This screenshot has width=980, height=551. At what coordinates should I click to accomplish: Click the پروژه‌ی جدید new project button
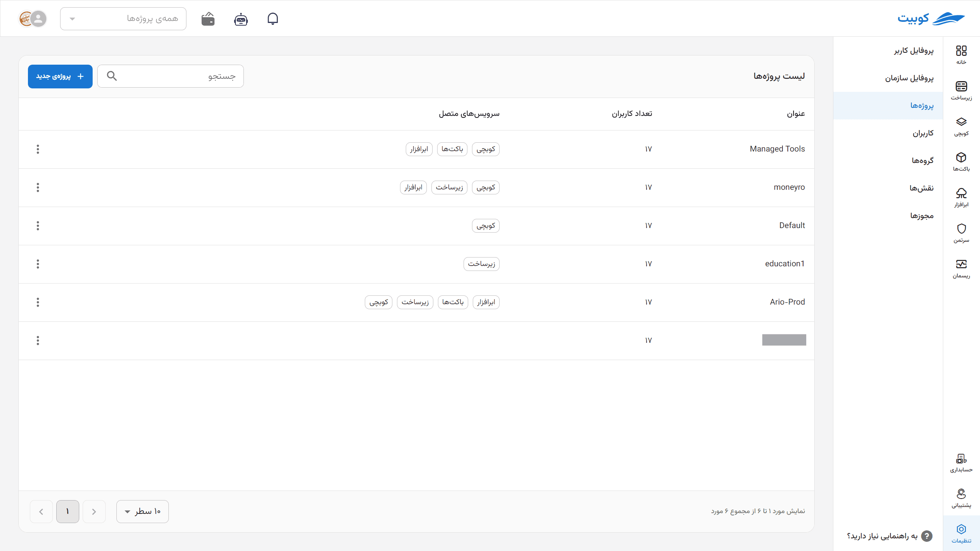[60, 76]
